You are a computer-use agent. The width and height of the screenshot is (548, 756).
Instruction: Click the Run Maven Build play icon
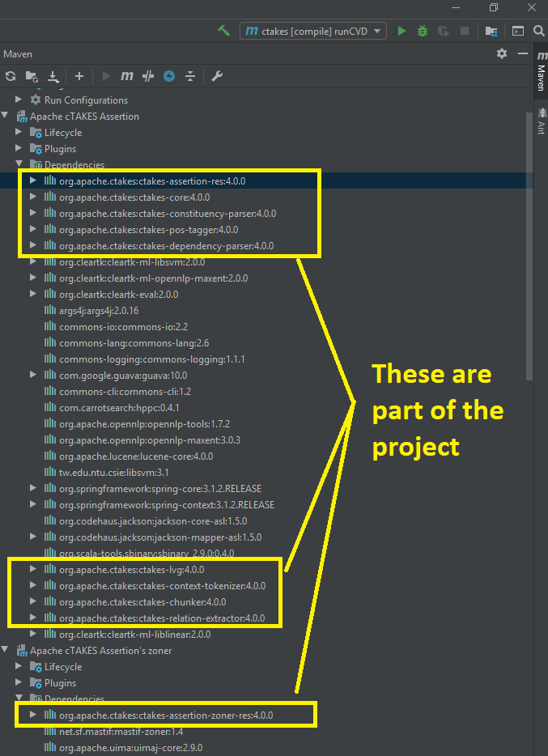(x=107, y=76)
